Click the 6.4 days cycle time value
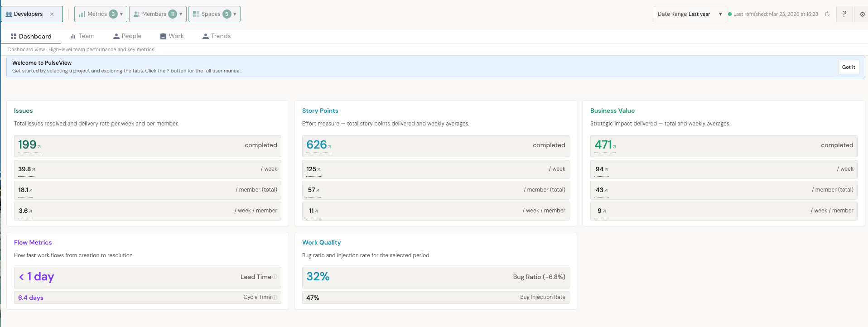Viewport: 868px width, 327px height. tap(31, 298)
